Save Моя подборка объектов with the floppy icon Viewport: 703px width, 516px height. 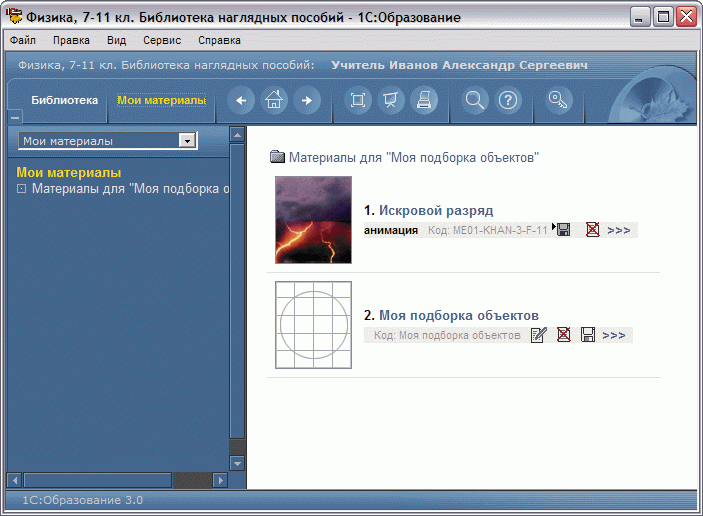click(588, 335)
